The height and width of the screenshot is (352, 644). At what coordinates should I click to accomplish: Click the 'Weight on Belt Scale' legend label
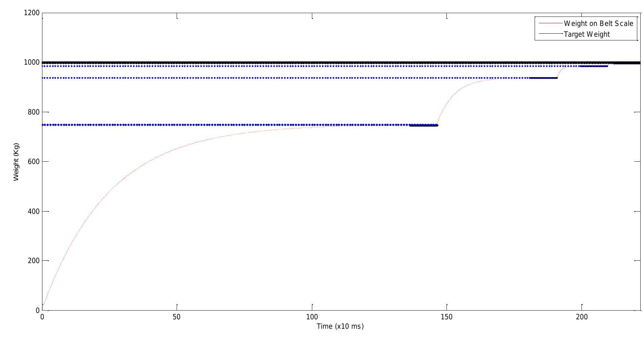point(599,24)
